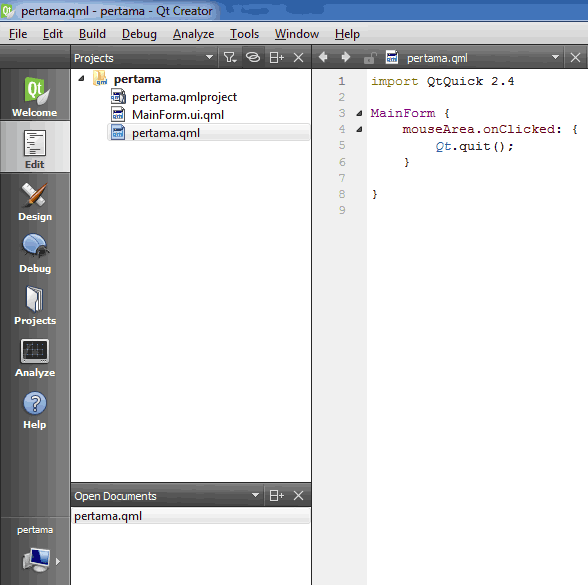Click line number 9 in the editor gutter
Image resolution: width=588 pixels, height=585 pixels.
[x=342, y=210]
